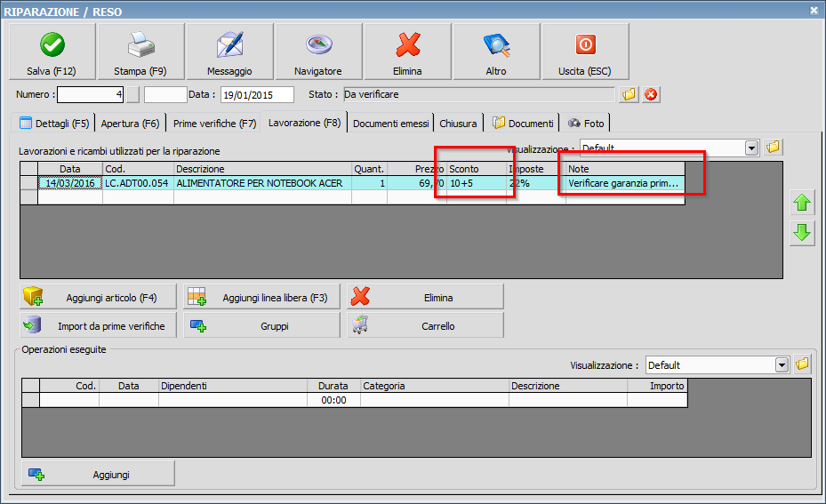Open the Operazioni eseguite Visualizzazione dropdown arrow
Image resolution: width=826 pixels, height=504 pixels.
click(782, 365)
